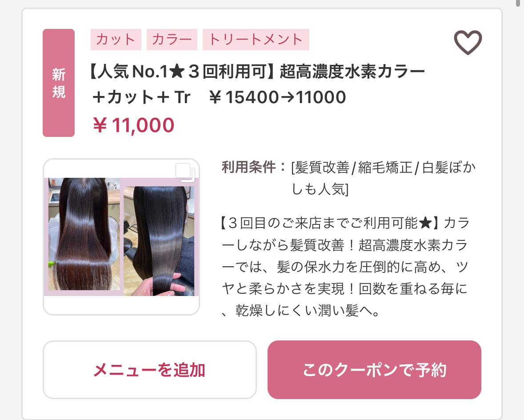The width and height of the screenshot is (524, 420).
Task: Select the カット tag
Action: coord(116,40)
